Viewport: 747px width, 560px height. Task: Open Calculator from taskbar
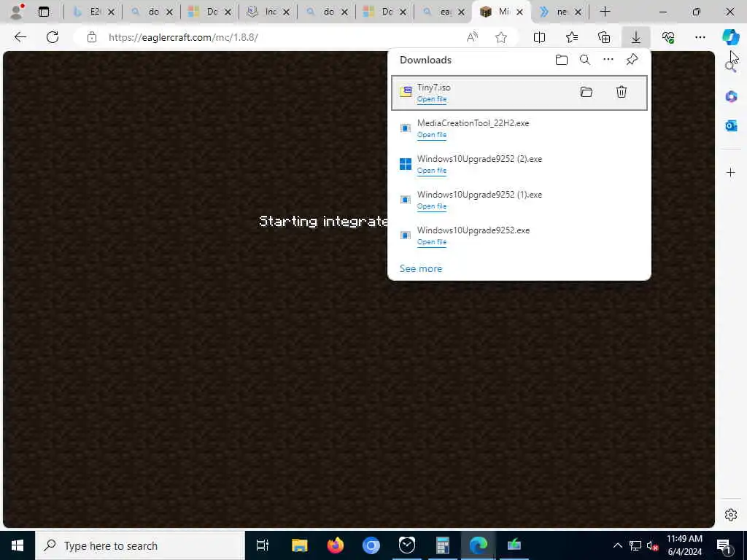[443, 545]
